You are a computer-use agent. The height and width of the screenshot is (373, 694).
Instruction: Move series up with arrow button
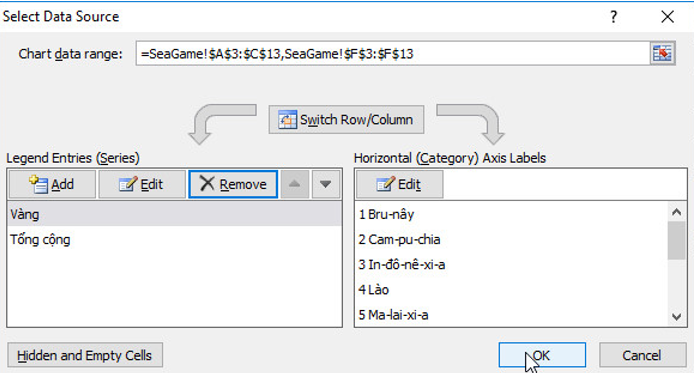pyautogui.click(x=295, y=184)
